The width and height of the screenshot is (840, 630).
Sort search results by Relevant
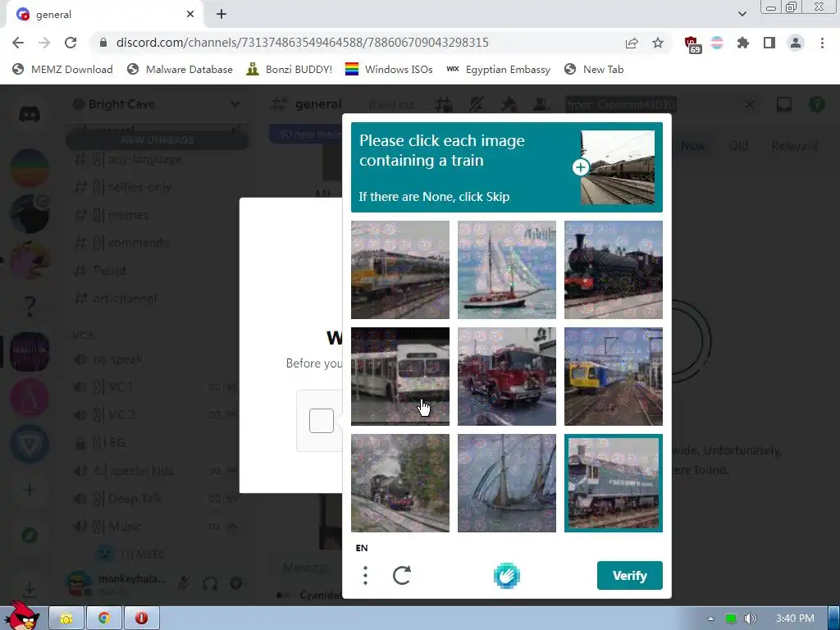point(794,146)
